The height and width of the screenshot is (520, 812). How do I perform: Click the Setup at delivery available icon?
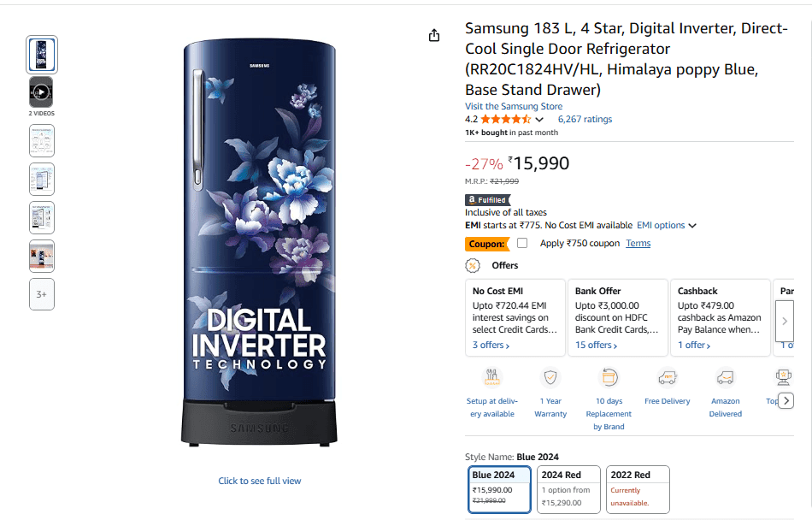492,377
